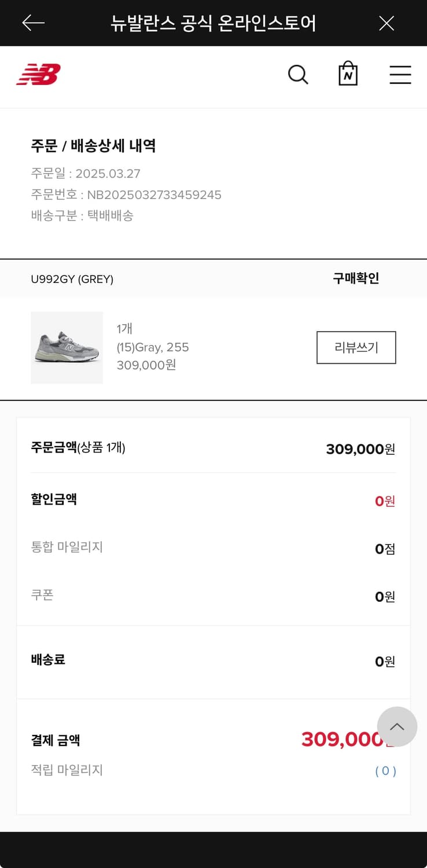Select the 결제 금액 309,000 total

(x=340, y=739)
